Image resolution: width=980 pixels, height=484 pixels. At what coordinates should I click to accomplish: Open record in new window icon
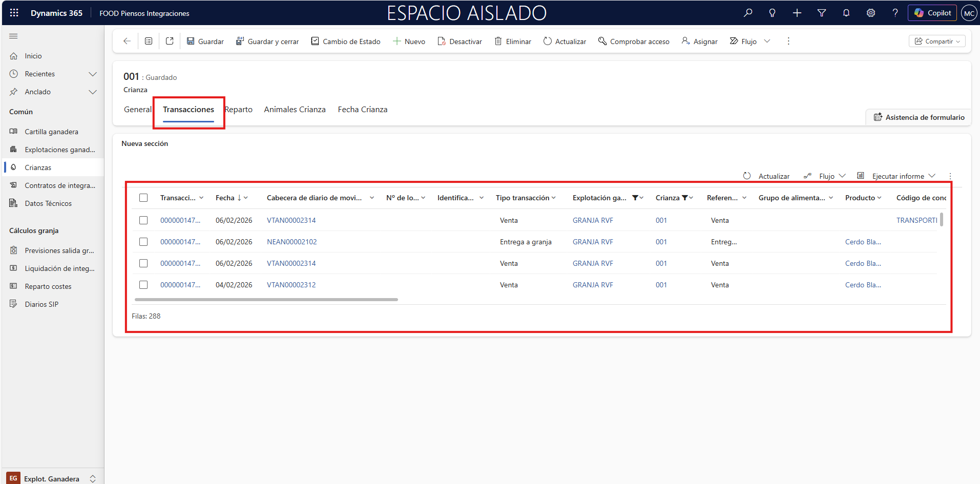[x=170, y=41]
